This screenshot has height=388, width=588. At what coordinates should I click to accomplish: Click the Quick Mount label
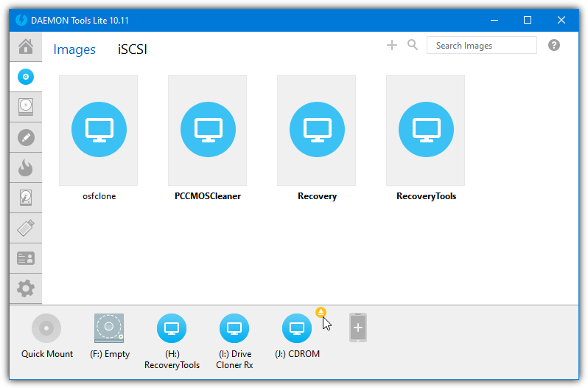coord(47,354)
